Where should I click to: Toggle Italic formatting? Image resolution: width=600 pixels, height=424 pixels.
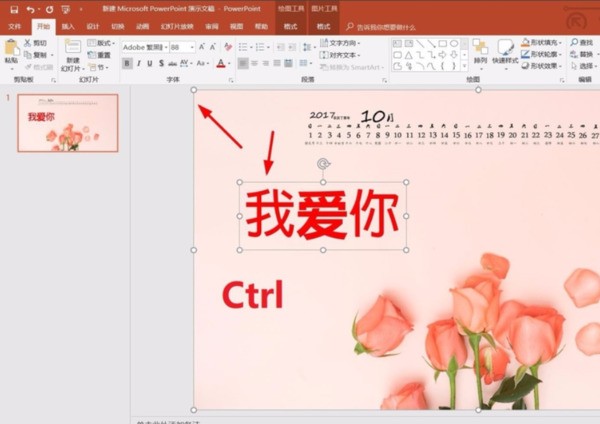[140, 63]
